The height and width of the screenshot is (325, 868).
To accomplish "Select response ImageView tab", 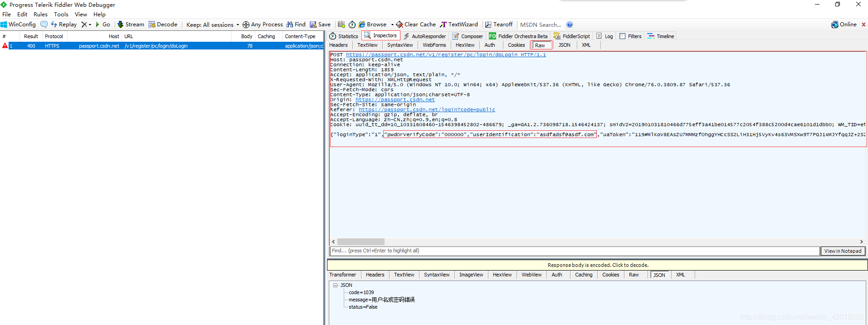I will click(471, 275).
